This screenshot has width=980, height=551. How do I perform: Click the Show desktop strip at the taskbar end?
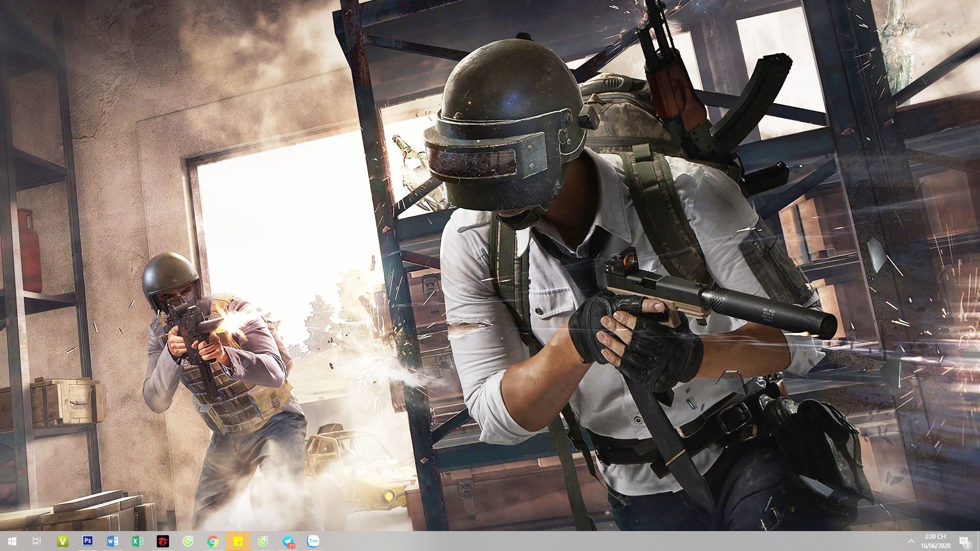click(x=978, y=541)
